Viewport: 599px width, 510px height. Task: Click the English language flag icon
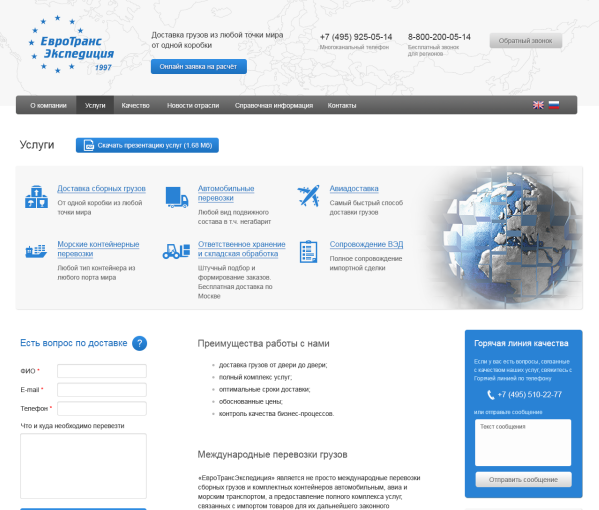click(x=538, y=105)
